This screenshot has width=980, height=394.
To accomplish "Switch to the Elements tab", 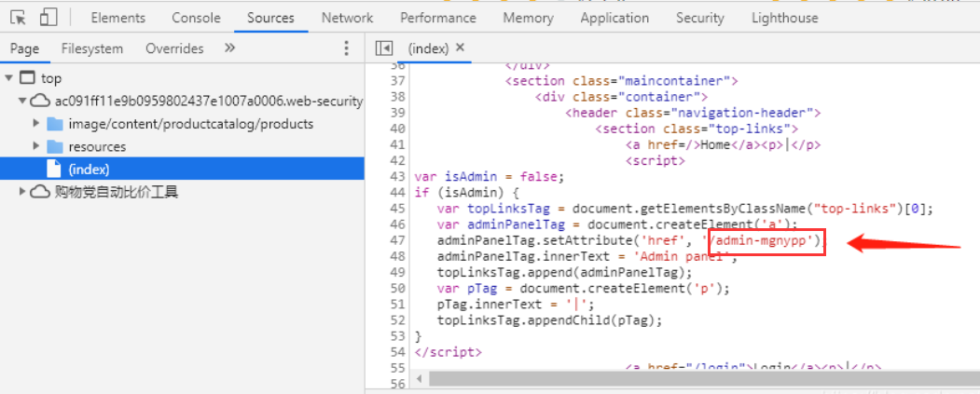I will pos(117,18).
